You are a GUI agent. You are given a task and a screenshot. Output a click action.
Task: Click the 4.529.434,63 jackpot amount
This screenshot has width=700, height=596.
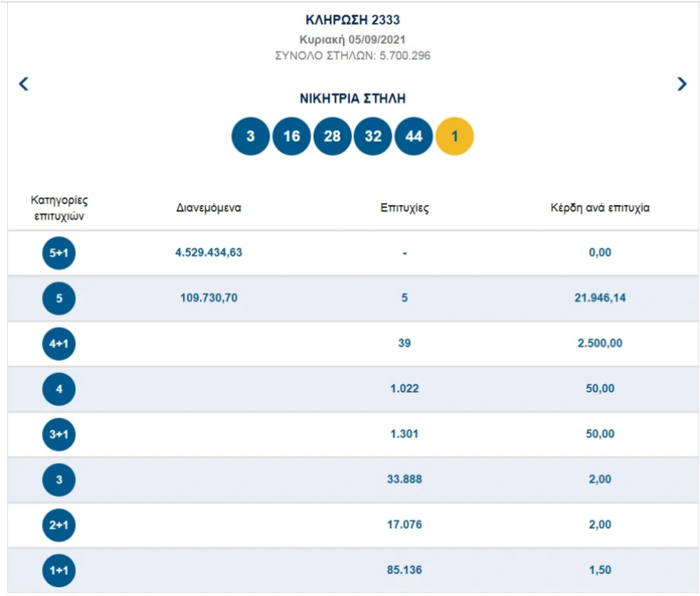[x=208, y=252]
